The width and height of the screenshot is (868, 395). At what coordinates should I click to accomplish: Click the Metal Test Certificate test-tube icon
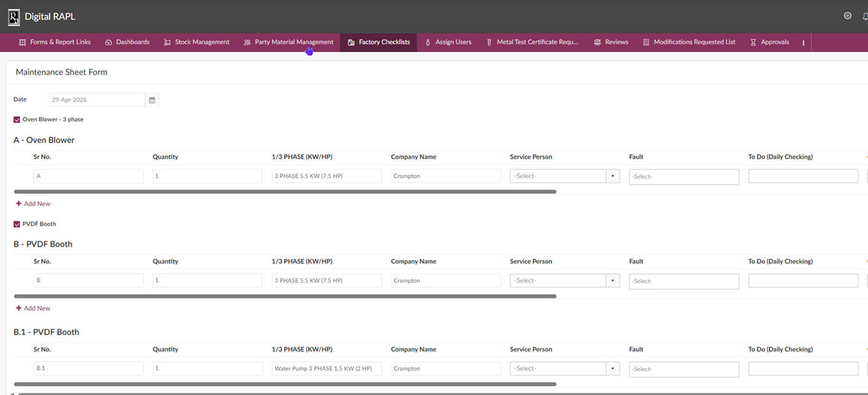click(490, 42)
